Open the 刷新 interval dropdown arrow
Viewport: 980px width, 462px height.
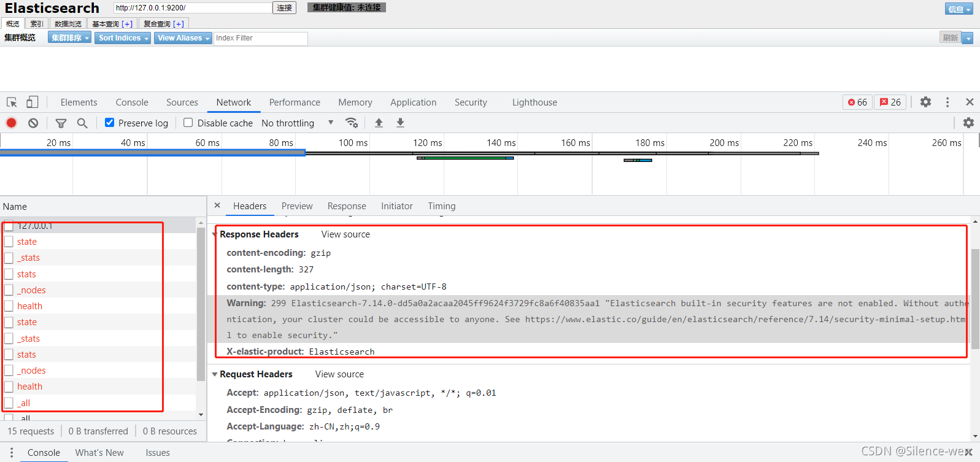pos(968,38)
